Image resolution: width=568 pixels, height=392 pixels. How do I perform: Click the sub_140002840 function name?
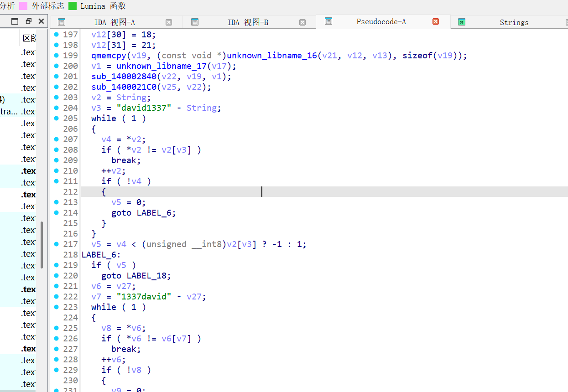click(x=124, y=77)
